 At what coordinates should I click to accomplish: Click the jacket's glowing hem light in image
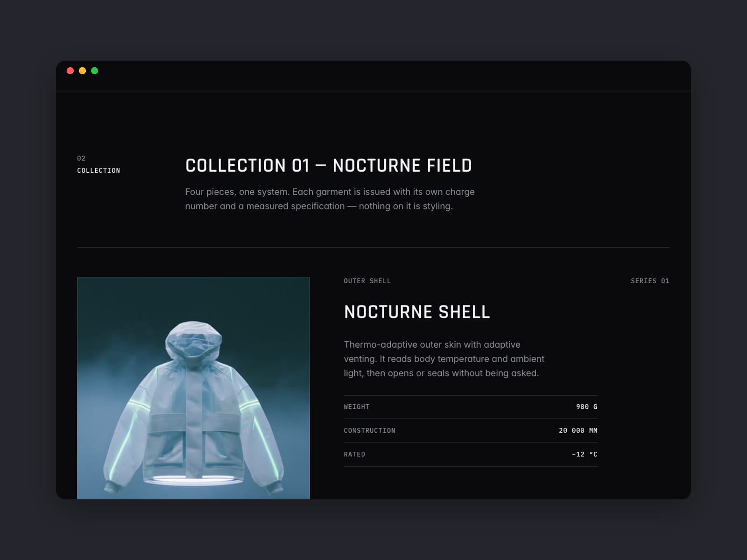point(192,479)
